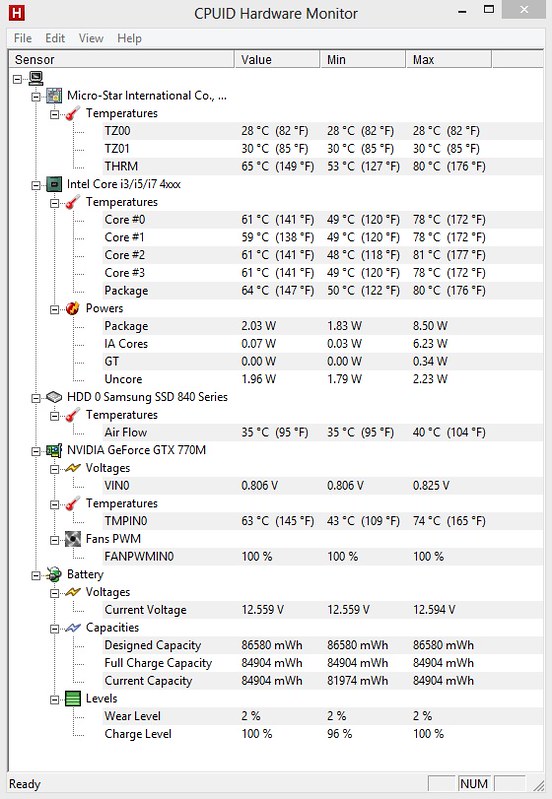Collapse the Intel Core i3/i5/i7 node

point(36,184)
